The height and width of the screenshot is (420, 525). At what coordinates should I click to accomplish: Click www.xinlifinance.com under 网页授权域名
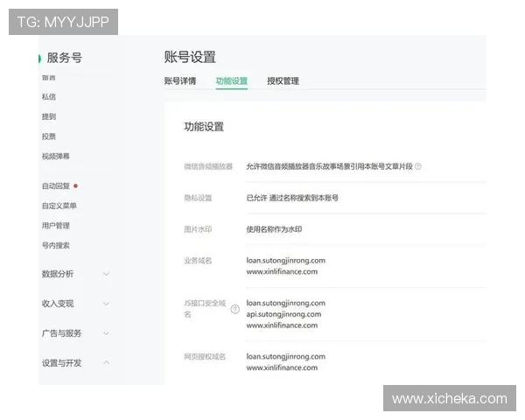coord(282,367)
